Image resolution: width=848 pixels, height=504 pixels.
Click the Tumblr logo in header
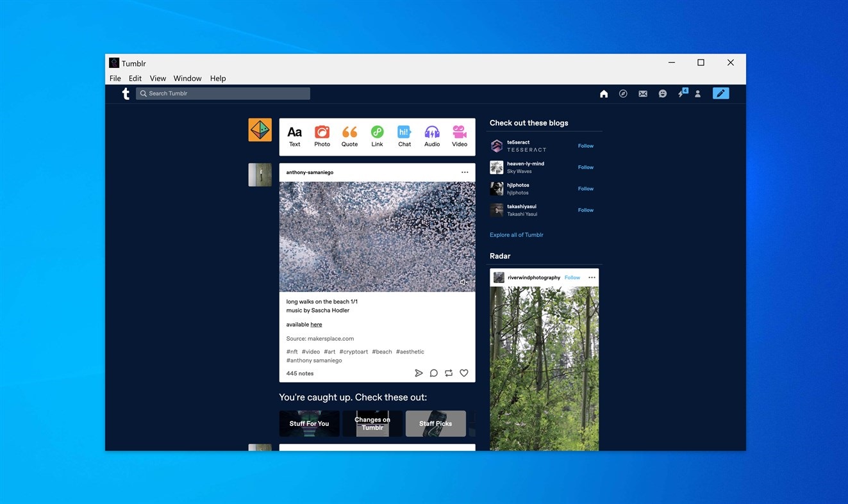pyautogui.click(x=126, y=93)
